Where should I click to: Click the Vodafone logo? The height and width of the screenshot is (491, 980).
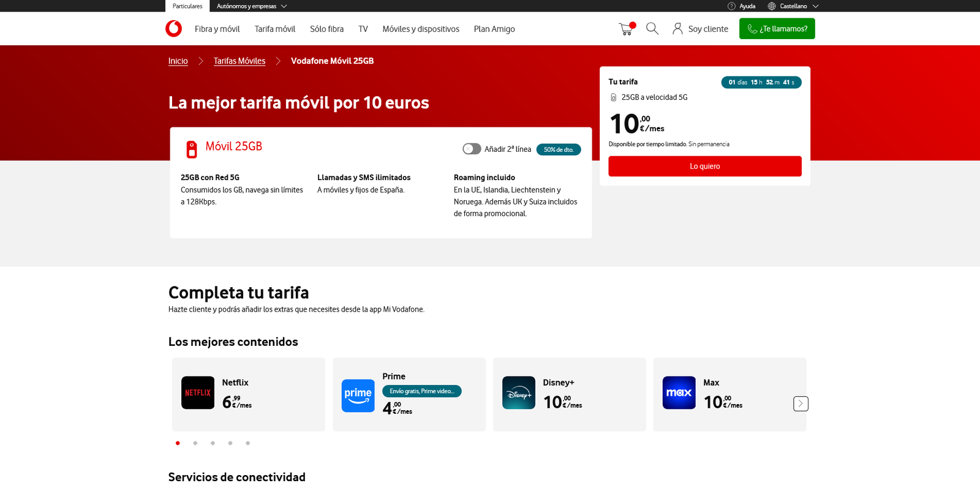click(x=173, y=29)
